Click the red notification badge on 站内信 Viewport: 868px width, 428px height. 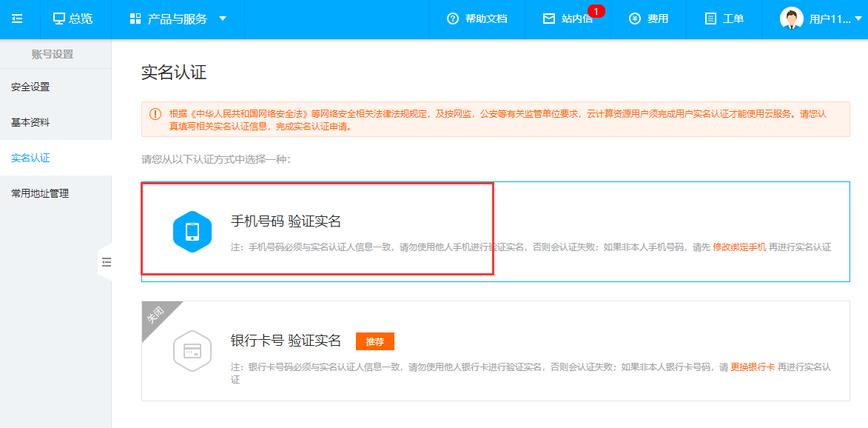pyautogui.click(x=596, y=11)
